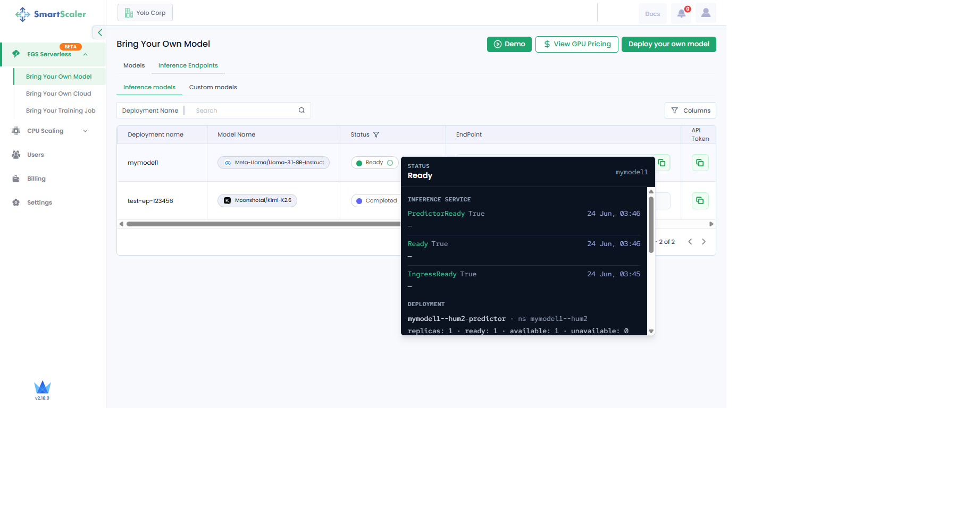Click the API Token column header
The image size is (980, 508).
coord(700,134)
